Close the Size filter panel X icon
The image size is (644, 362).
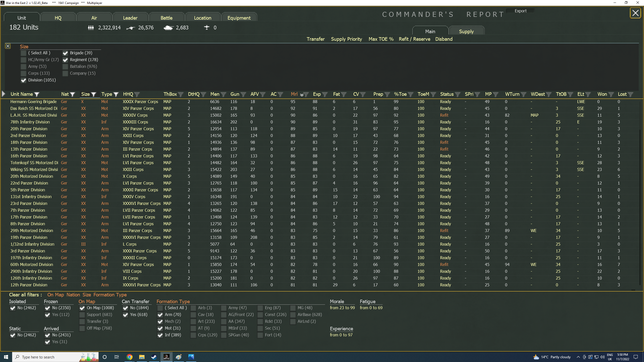[x=8, y=46]
